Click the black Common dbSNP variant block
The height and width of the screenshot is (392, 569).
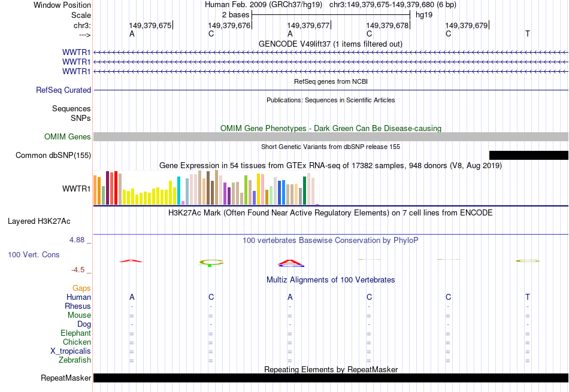[529, 155]
